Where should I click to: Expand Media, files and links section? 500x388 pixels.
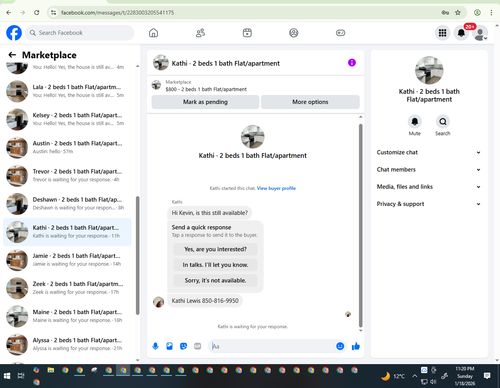point(429,187)
